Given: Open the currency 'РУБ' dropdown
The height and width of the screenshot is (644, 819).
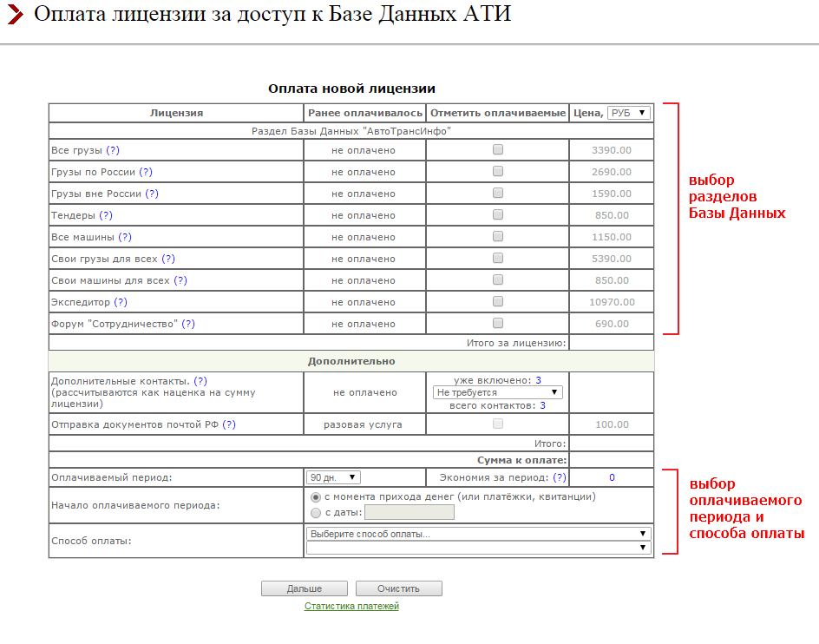Looking at the screenshot, I should click(x=628, y=113).
